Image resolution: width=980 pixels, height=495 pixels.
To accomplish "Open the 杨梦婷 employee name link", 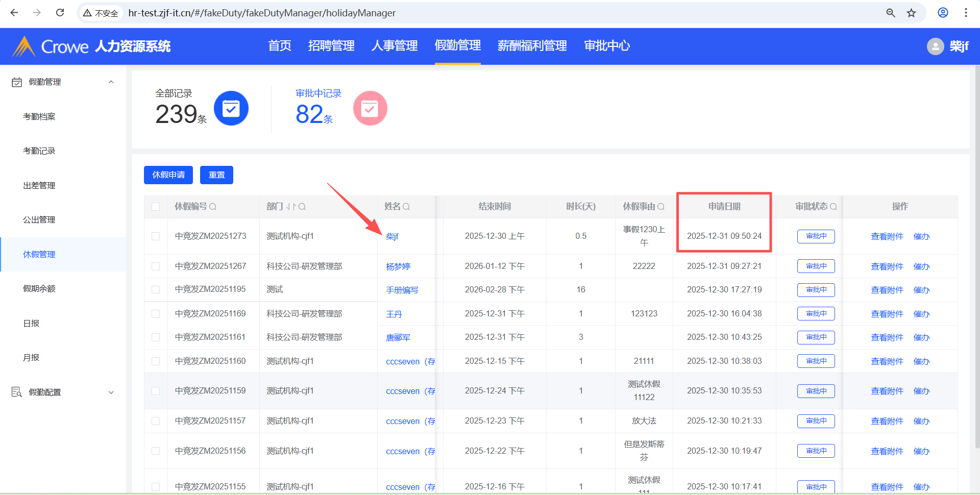I will (x=398, y=266).
